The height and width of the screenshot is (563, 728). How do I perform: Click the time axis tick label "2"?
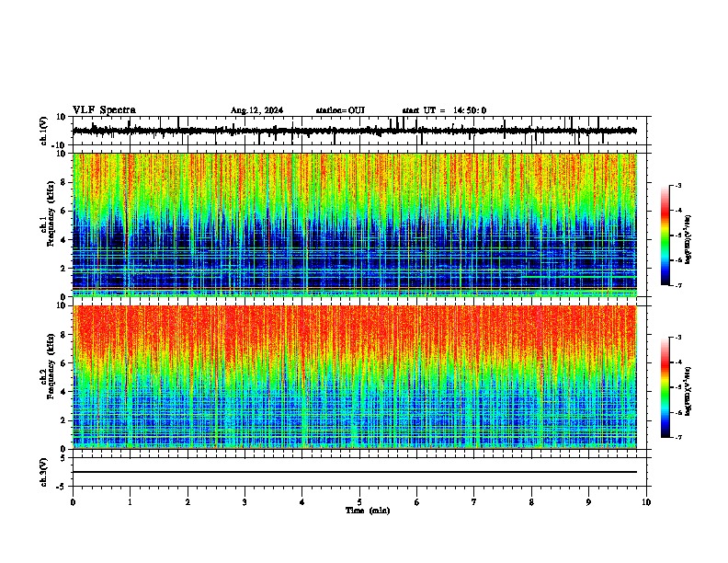[188, 502]
